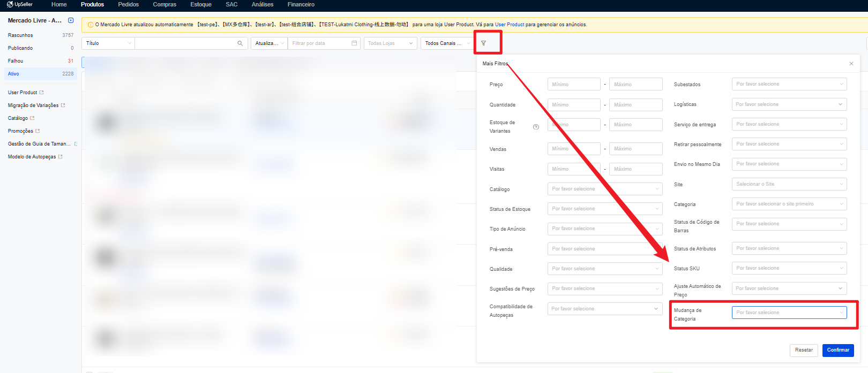
Task: Click the Confirmar button
Action: [837, 350]
